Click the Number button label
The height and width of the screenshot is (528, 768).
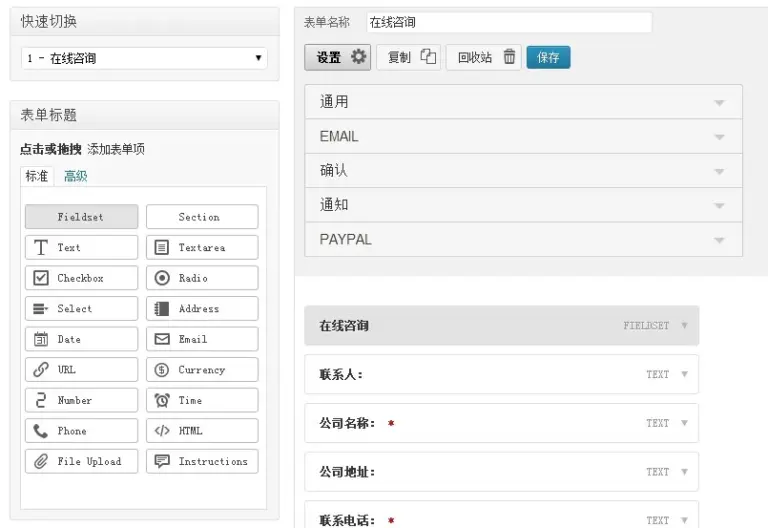tap(74, 400)
